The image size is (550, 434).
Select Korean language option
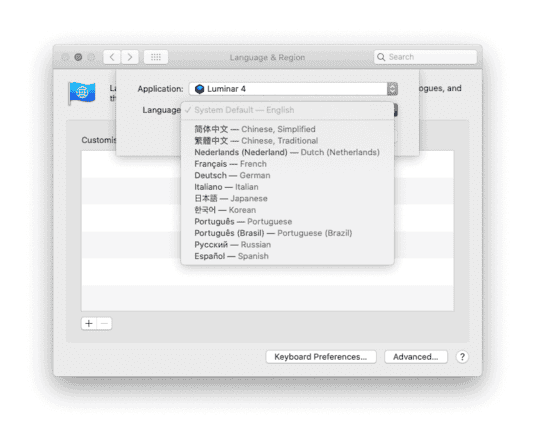click(x=287, y=210)
